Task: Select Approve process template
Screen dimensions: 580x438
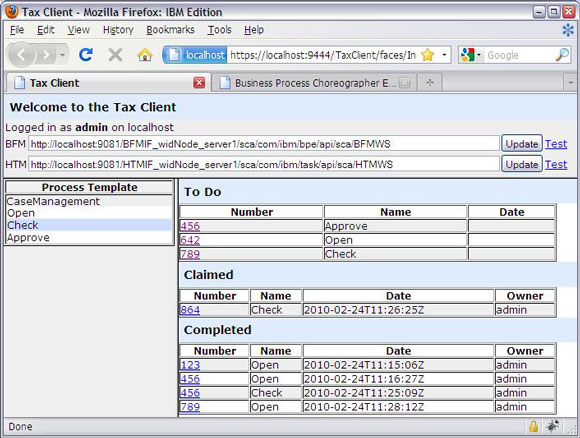Action: 89,237
